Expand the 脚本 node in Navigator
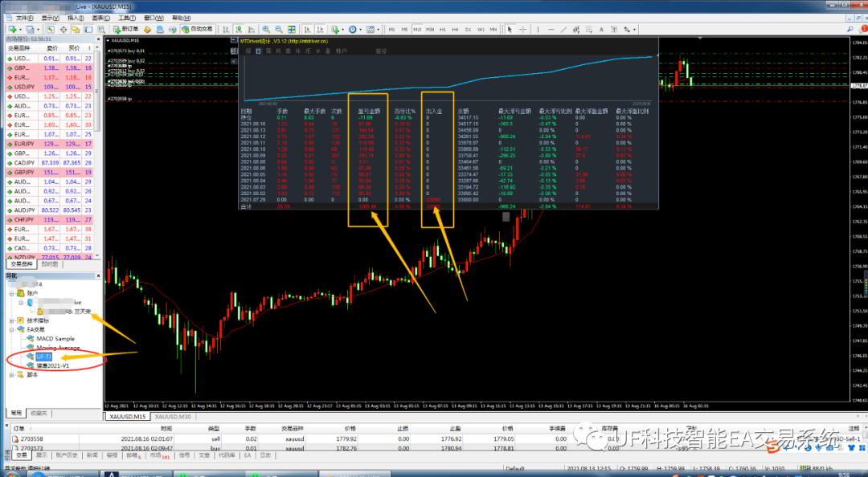Screen dimensions: 868x477 pos(11,375)
